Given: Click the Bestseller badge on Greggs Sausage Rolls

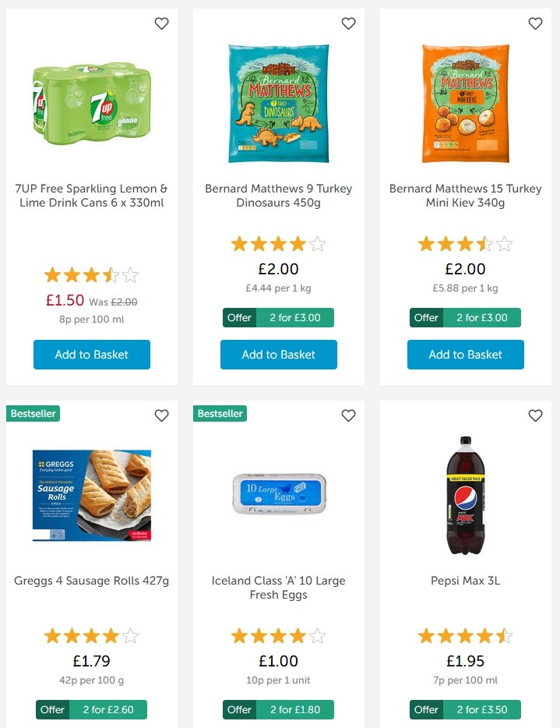Looking at the screenshot, I should 33,413.
